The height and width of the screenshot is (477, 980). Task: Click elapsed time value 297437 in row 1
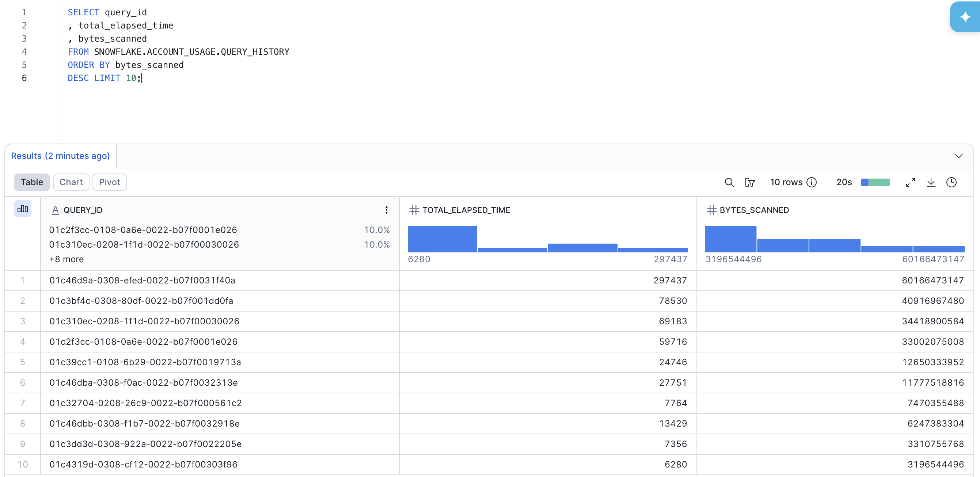tap(670, 281)
